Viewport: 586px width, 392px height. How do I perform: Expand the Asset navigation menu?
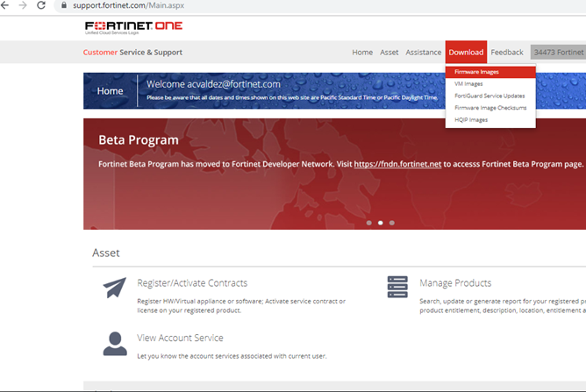coord(389,53)
